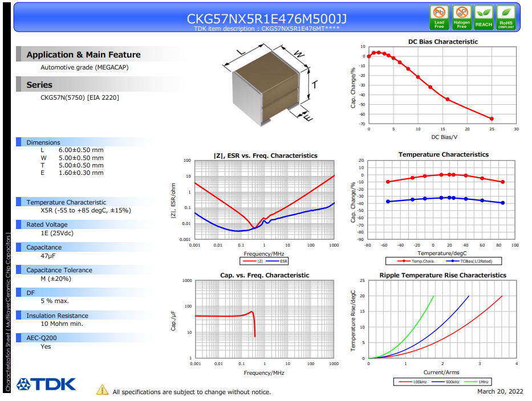Viewport: 532px width, 401px height.
Task: Click the vertical 'Characterization Sheet' sidebar text
Action: click(x=7, y=312)
